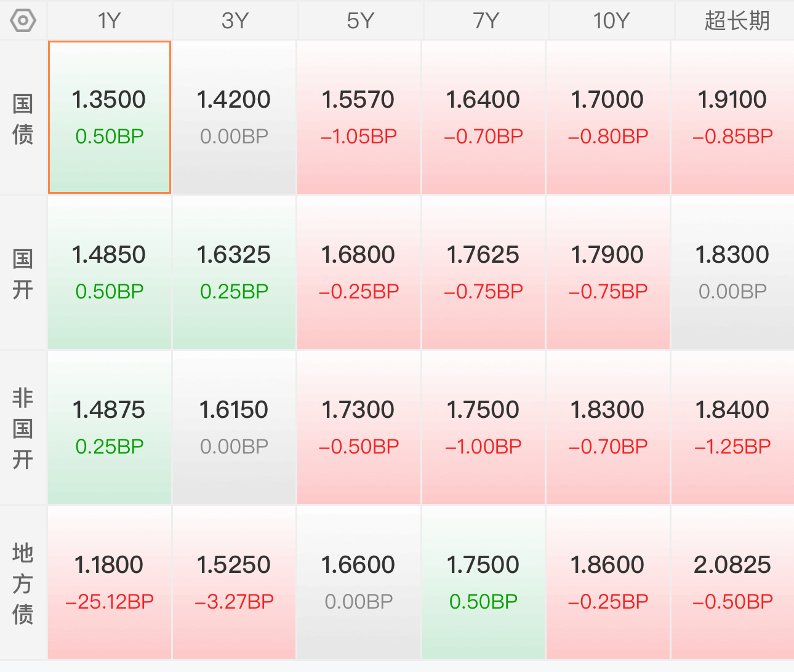Screen dimensions: 794x672
Task: Click the 地方债 3Y cell showing 1.5250
Action: pyautogui.click(x=234, y=583)
